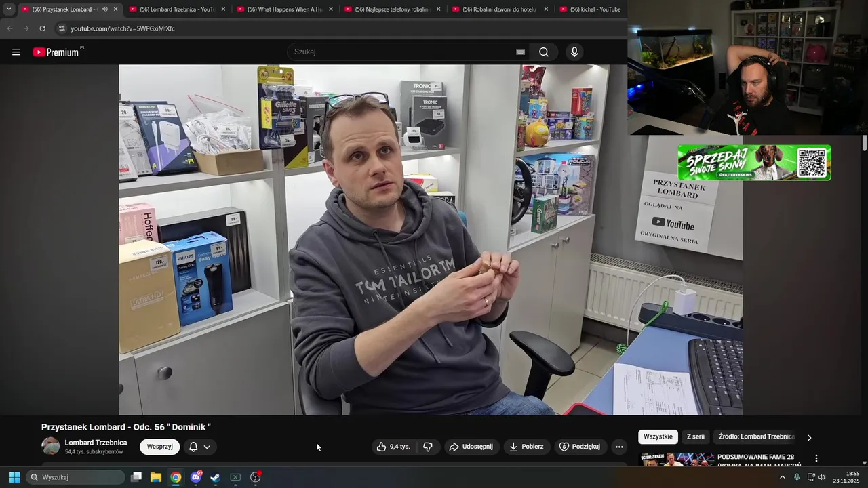868x488 pixels.
Task: Close the Najlepsze telefony robalini tab
Action: (439, 9)
